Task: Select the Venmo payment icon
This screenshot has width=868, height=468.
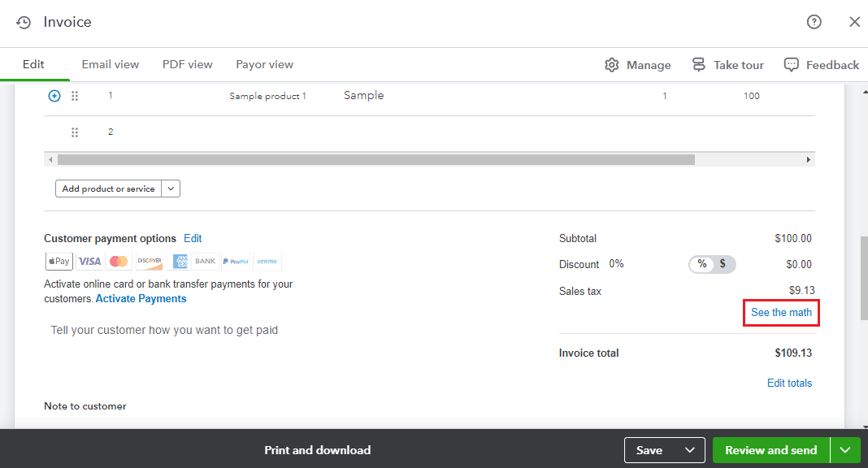Action: tap(267, 261)
